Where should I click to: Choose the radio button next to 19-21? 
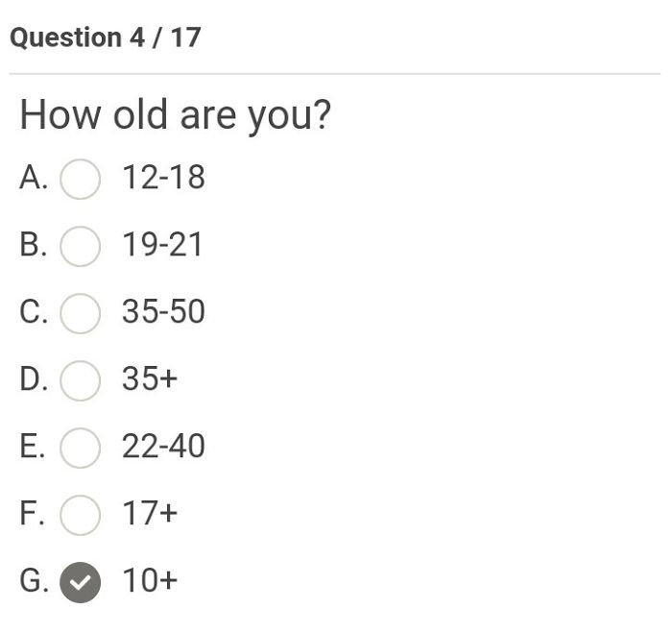(81, 246)
